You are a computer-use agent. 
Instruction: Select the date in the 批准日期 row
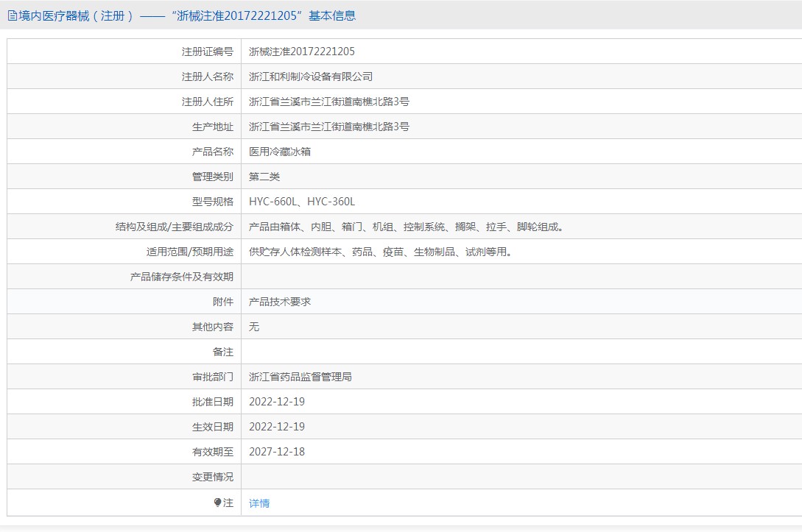[277, 402]
